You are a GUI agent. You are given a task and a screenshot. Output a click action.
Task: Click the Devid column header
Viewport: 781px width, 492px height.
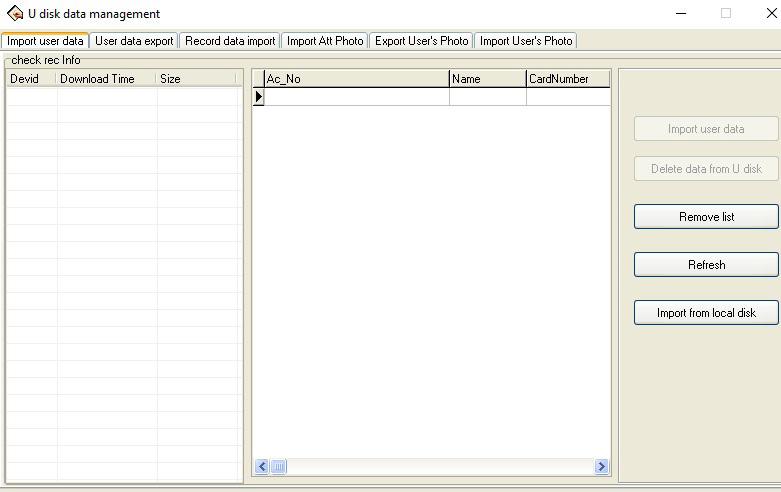click(x=32, y=79)
